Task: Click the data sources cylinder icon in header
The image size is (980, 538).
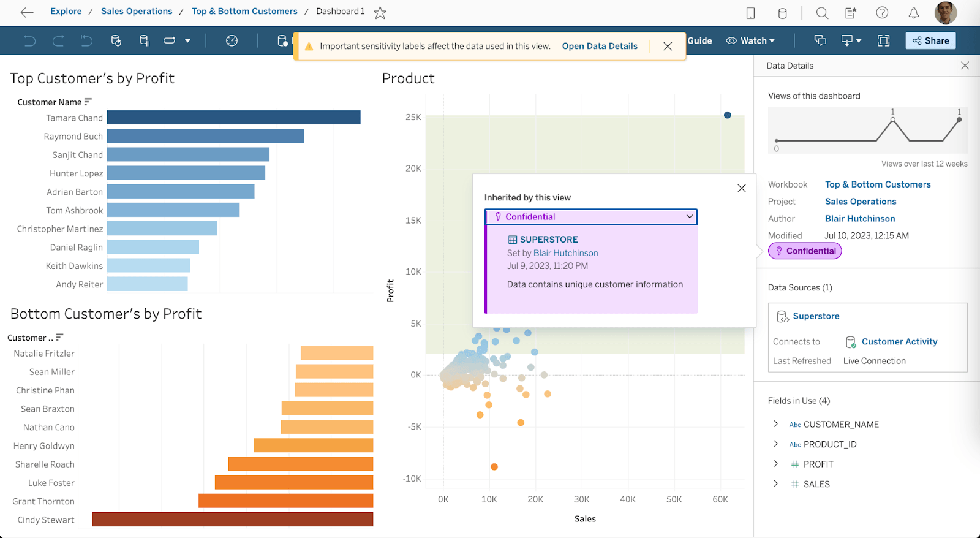Action: [x=782, y=13]
